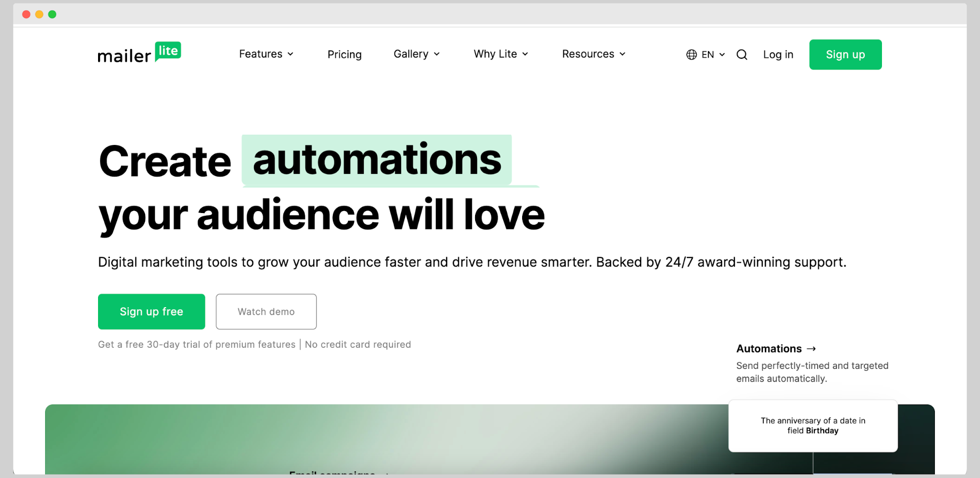Go to the Pricing page
The width and height of the screenshot is (980, 478).
pyautogui.click(x=344, y=54)
